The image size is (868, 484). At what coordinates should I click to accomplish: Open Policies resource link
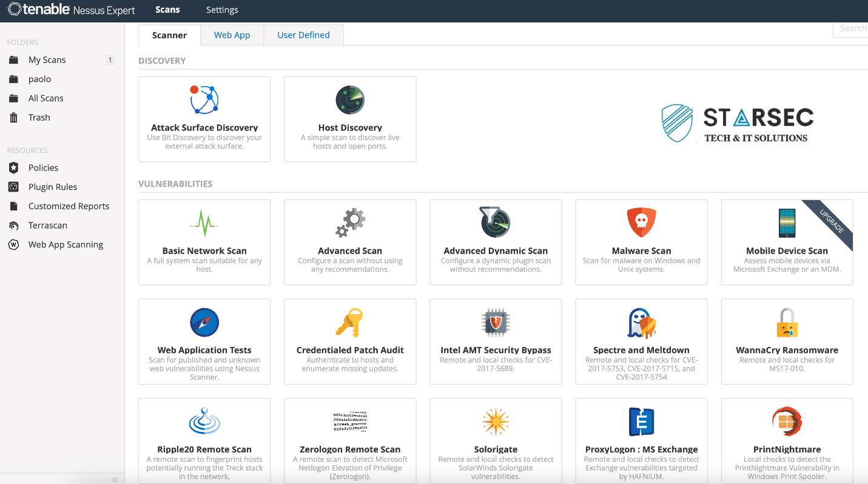(x=44, y=168)
